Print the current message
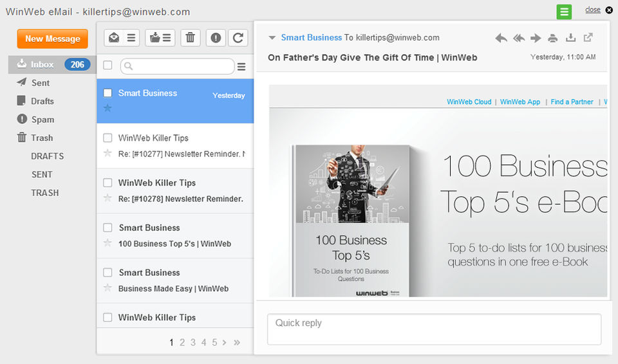Image resolution: width=618 pixels, height=364 pixels. click(x=552, y=38)
